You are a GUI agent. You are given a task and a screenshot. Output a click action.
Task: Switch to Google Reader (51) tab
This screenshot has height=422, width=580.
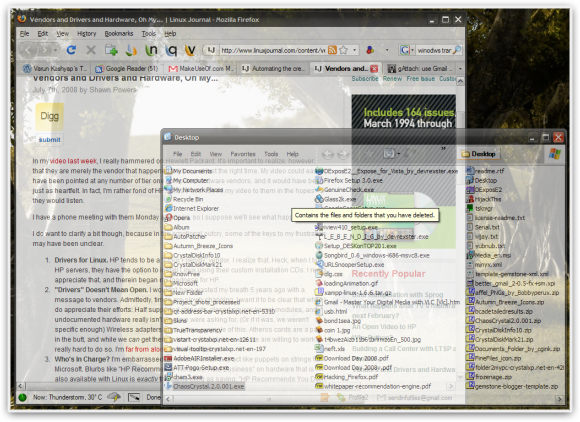tap(127, 69)
